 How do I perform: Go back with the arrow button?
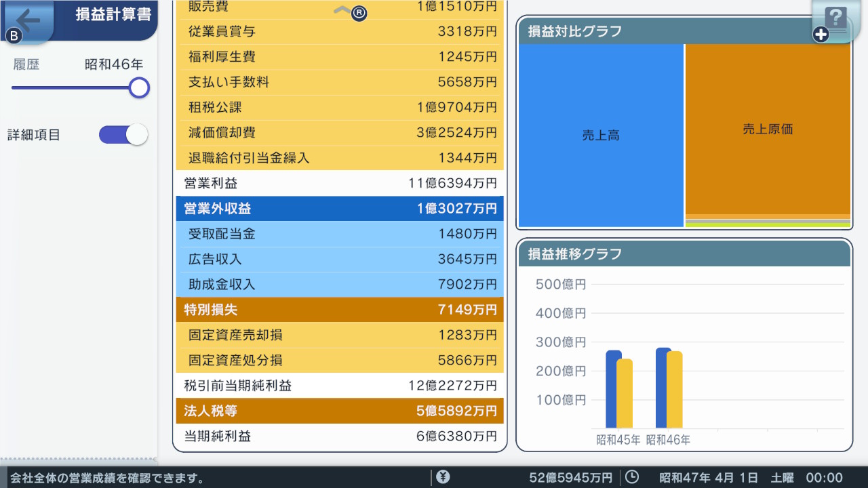(27, 20)
